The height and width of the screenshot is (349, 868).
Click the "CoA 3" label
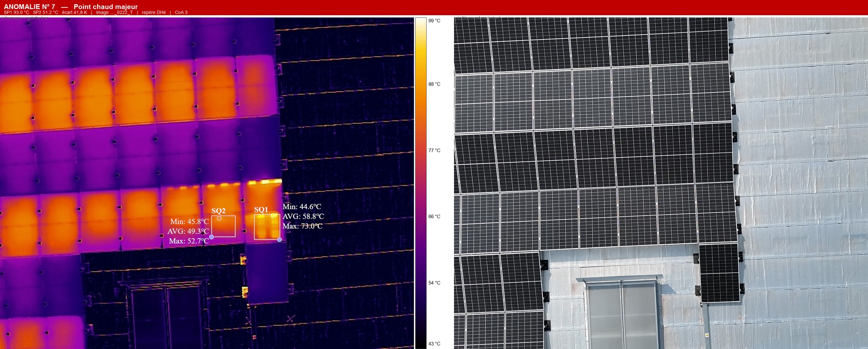181,13
